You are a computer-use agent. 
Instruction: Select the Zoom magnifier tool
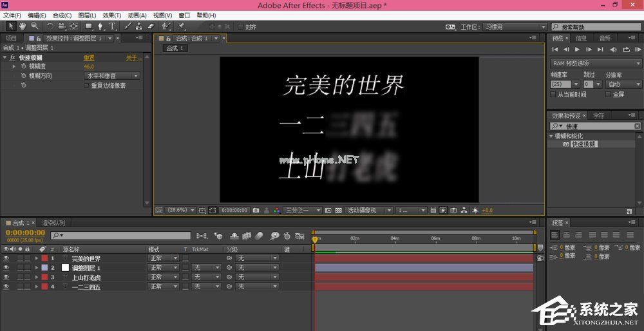[x=34, y=26]
